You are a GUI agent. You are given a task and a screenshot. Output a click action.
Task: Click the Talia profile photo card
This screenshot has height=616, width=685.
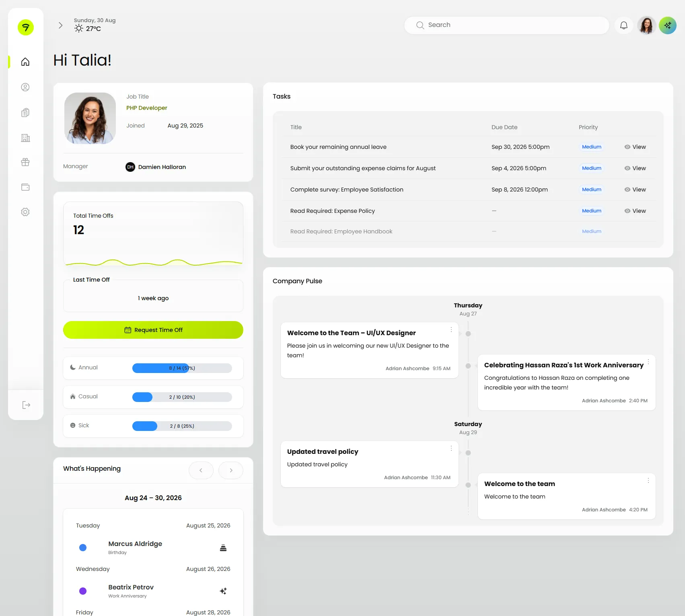[x=90, y=118]
